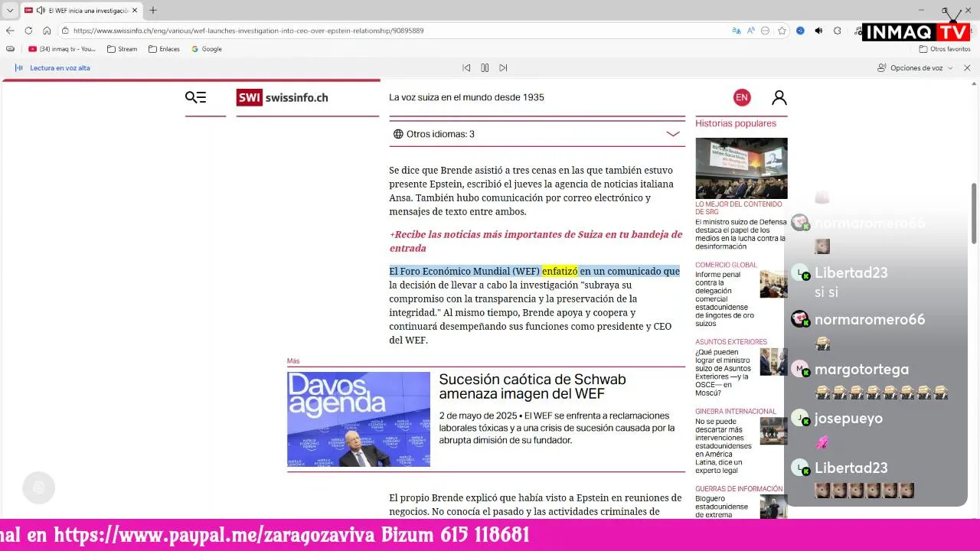980x551 pixels.
Task: Open the Google bookmark
Action: (x=207, y=49)
